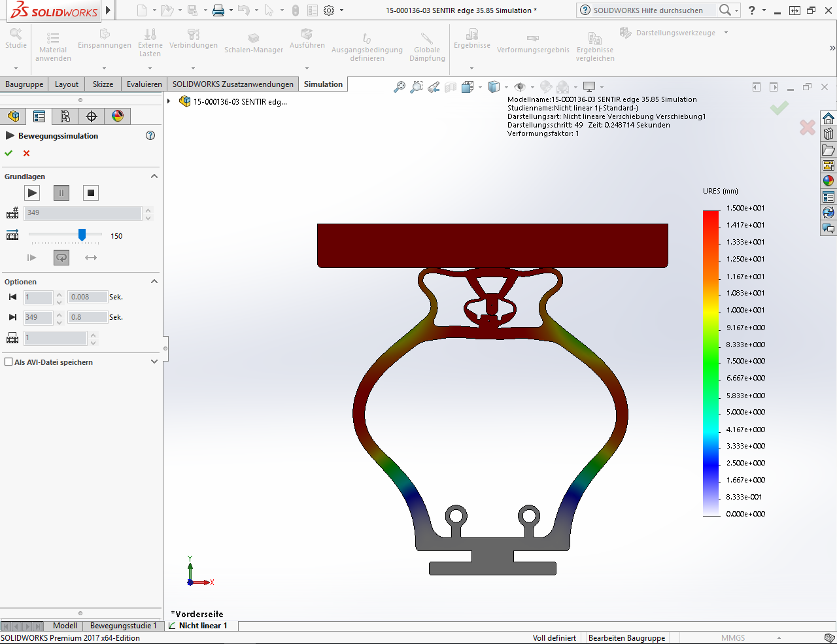Open the ConfigurationManager tab icon

pyautogui.click(x=65, y=116)
